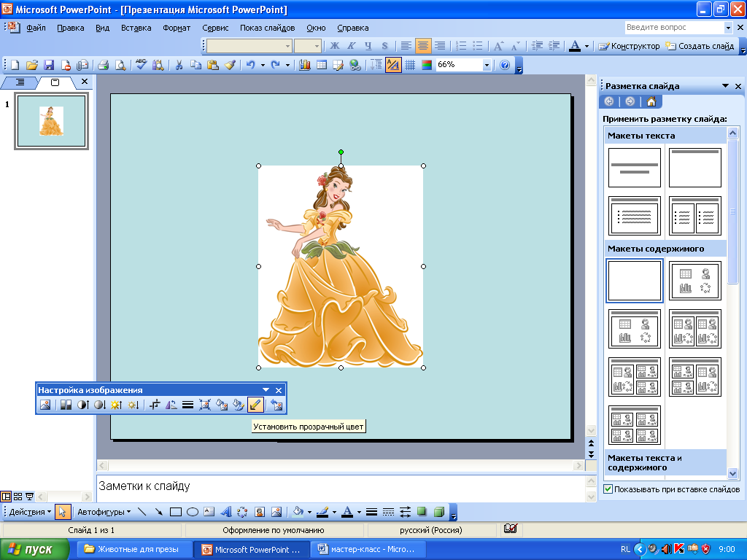Rotate picture left in picture toolbar
Image resolution: width=747 pixels, height=560 pixels.
171,405
